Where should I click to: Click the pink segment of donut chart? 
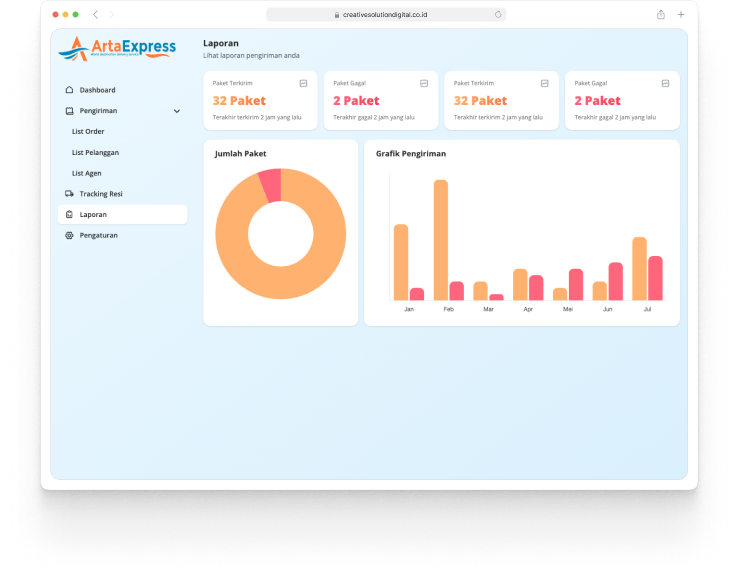(x=270, y=185)
